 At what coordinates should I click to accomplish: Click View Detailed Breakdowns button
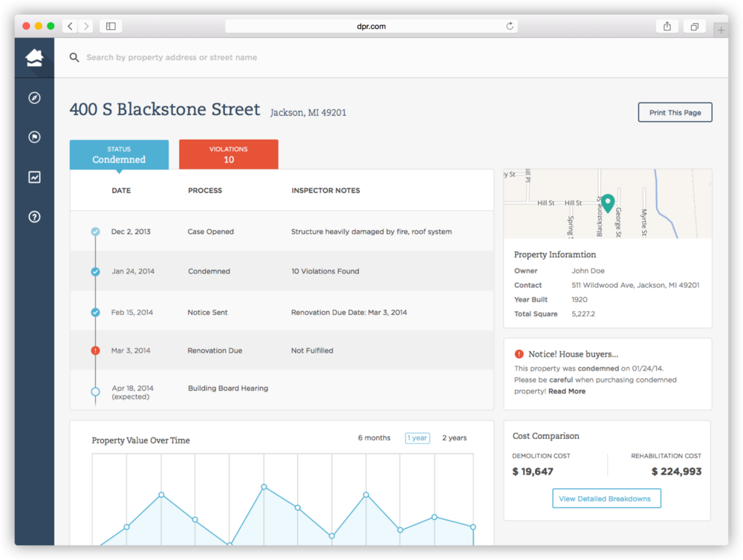coord(606,498)
